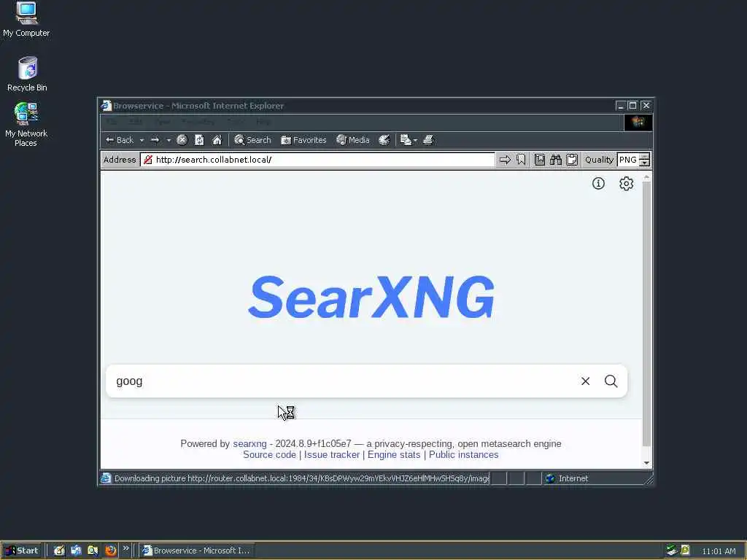Viewport: 747px width, 560px height.
Task: Click the scrollbar down arrow in the page
Action: point(646,463)
